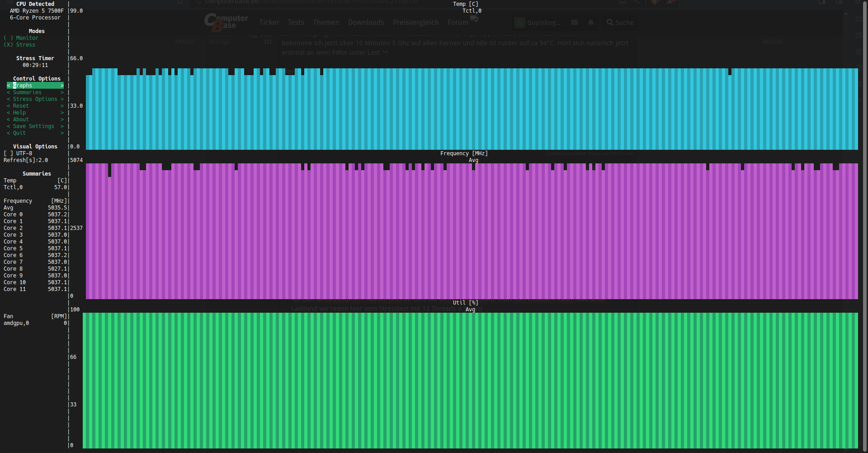Click the Core 0 frequency row
Image resolution: width=868 pixels, height=453 pixels.
[35, 215]
